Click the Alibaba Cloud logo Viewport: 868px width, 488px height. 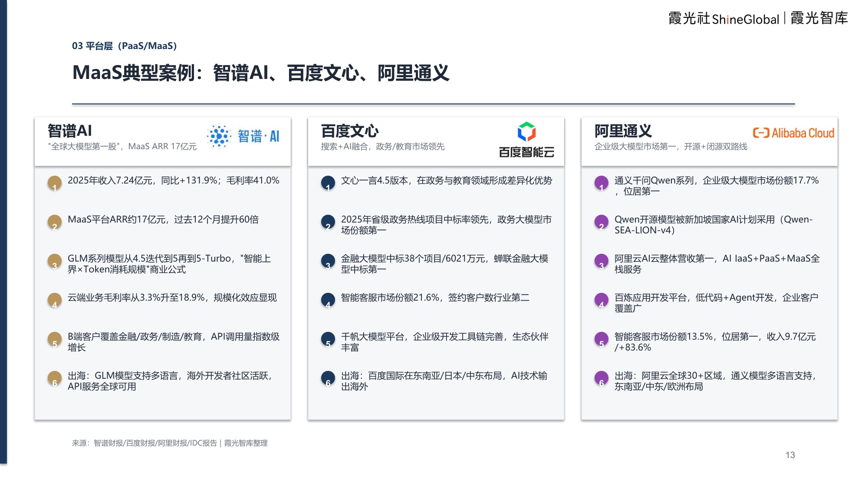click(793, 133)
